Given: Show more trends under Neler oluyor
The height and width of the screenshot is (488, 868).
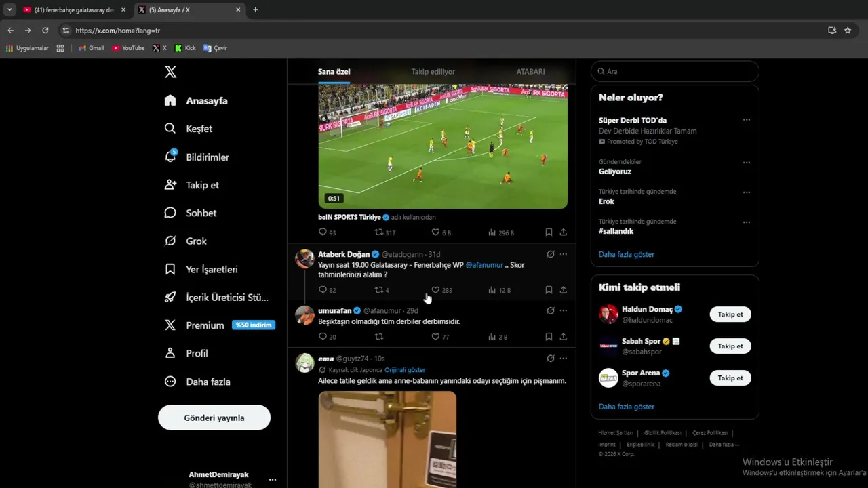Looking at the screenshot, I should [x=627, y=254].
